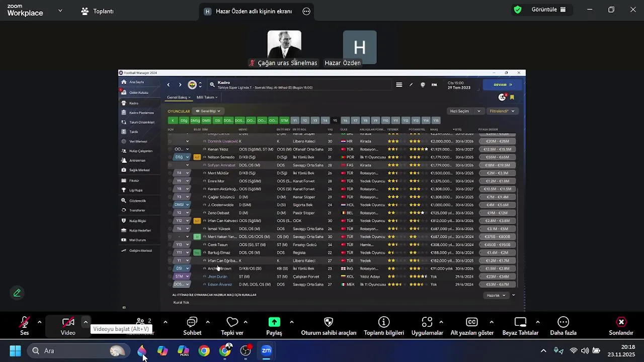Toggle Alt yazıları göster captions
The image size is (644, 362).
[472, 326]
